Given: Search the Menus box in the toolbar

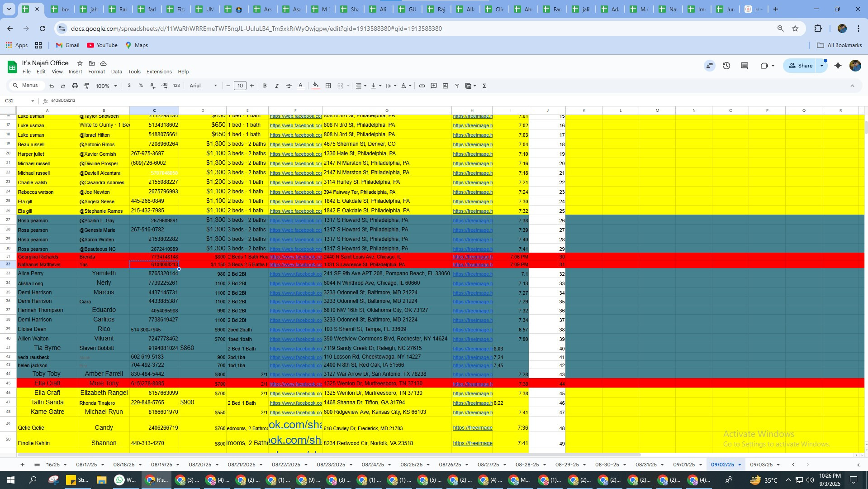Looking at the screenshot, I should pyautogui.click(x=27, y=86).
